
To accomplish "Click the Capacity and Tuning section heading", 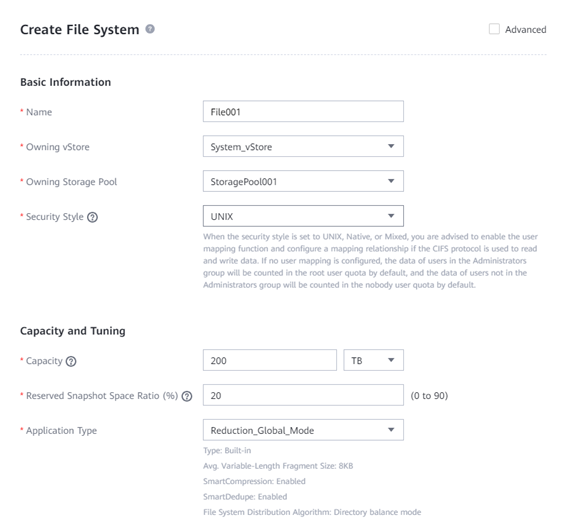I will 73,331.
